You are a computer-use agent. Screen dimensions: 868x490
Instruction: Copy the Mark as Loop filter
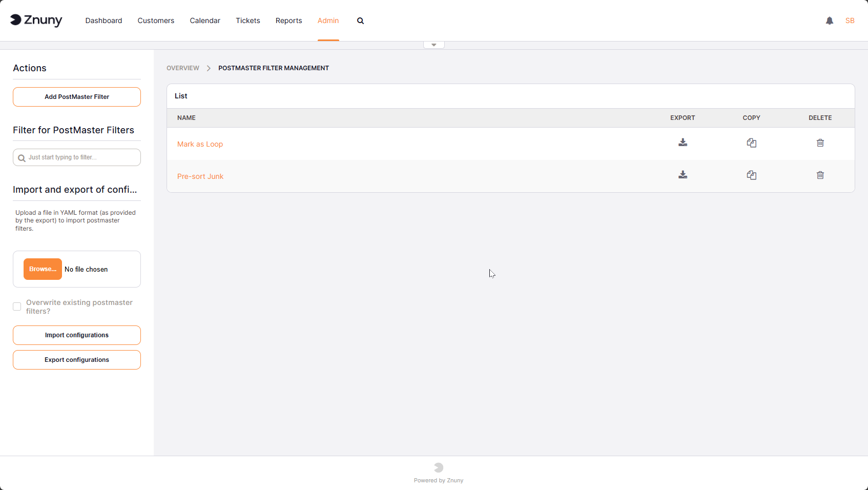coord(751,142)
